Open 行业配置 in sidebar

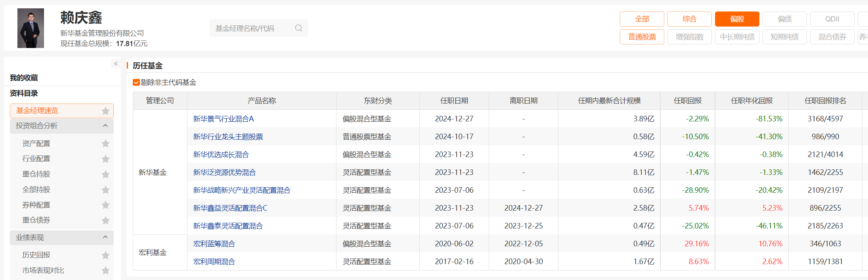point(36,159)
